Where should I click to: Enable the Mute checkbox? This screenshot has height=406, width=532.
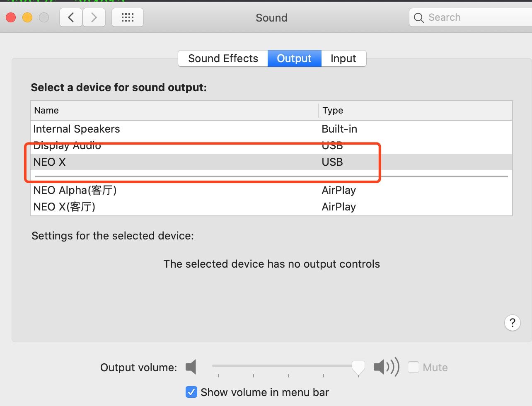414,367
